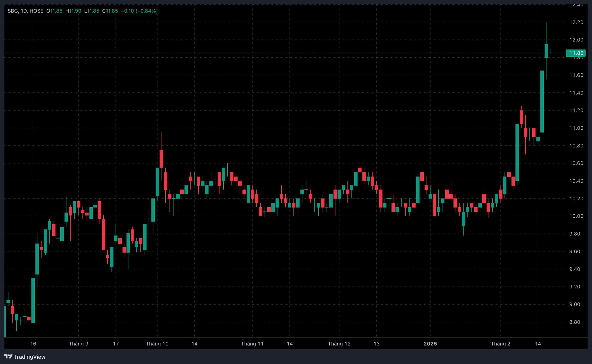Click the 11.60 price axis label
Screen dimensions: 592x364
tap(576, 75)
